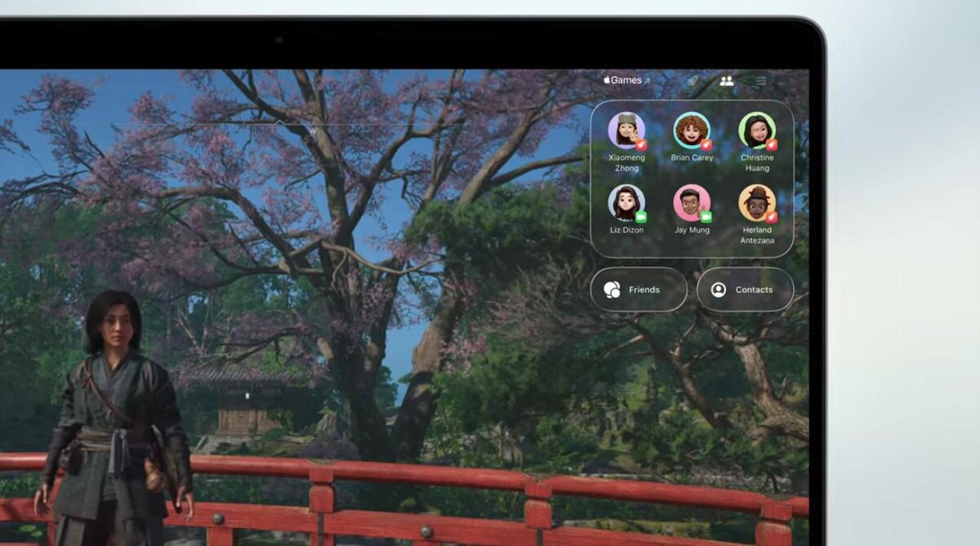Click the name text "Jay Mung"

[692, 230]
